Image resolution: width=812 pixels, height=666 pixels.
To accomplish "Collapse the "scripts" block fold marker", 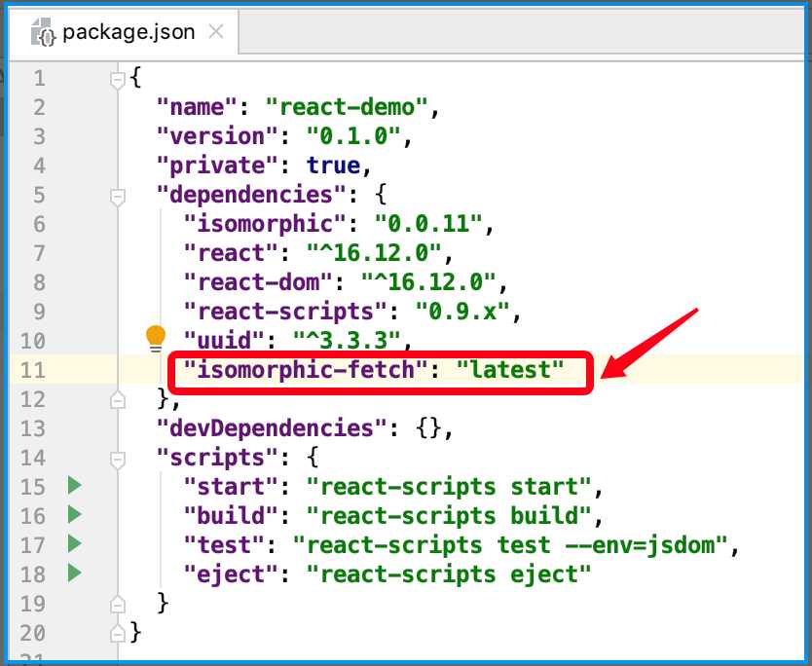I will (118, 460).
